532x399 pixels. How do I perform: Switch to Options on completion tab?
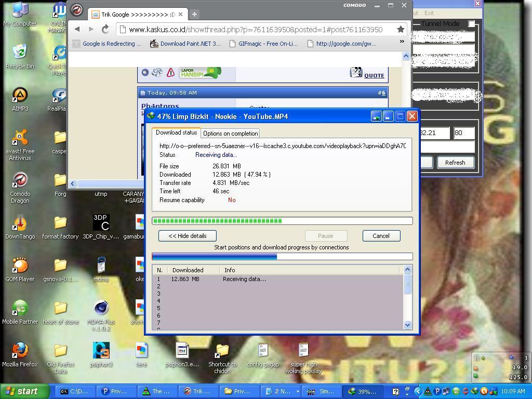[230, 134]
